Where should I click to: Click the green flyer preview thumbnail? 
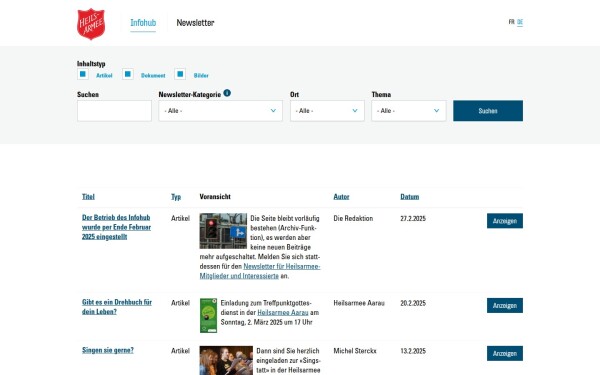click(208, 315)
